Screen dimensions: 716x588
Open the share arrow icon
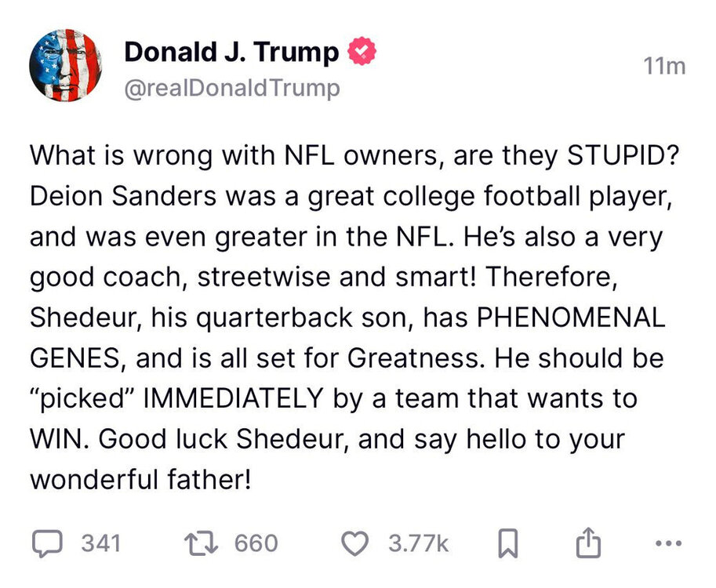(588, 543)
